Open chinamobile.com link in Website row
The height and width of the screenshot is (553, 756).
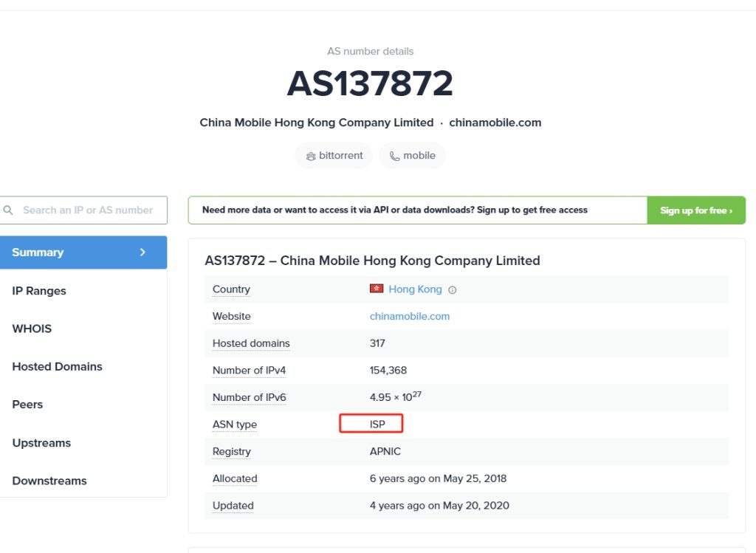[410, 316]
